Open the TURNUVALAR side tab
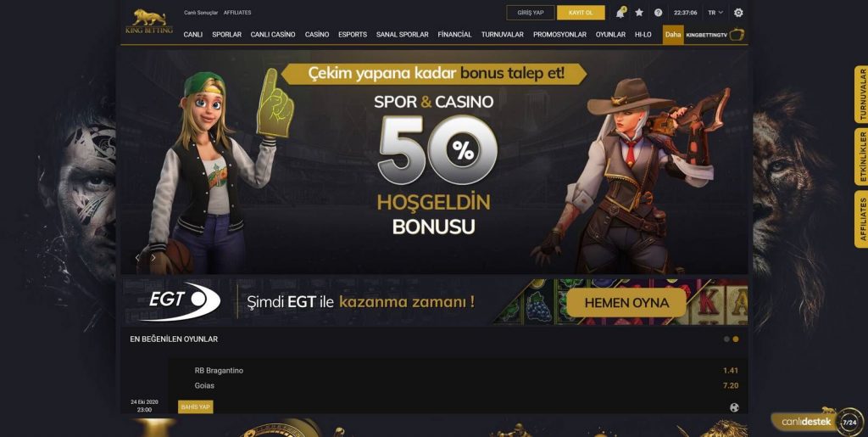 [x=861, y=95]
